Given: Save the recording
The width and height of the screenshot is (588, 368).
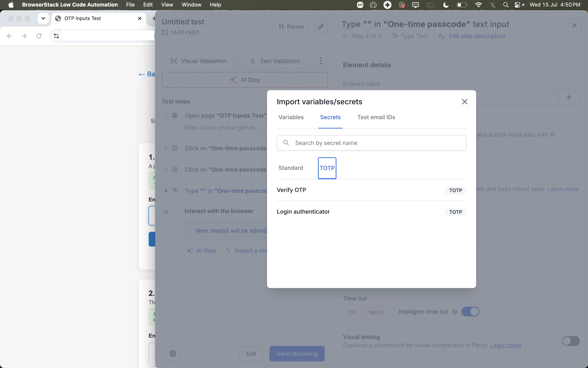Looking at the screenshot, I should (x=297, y=354).
